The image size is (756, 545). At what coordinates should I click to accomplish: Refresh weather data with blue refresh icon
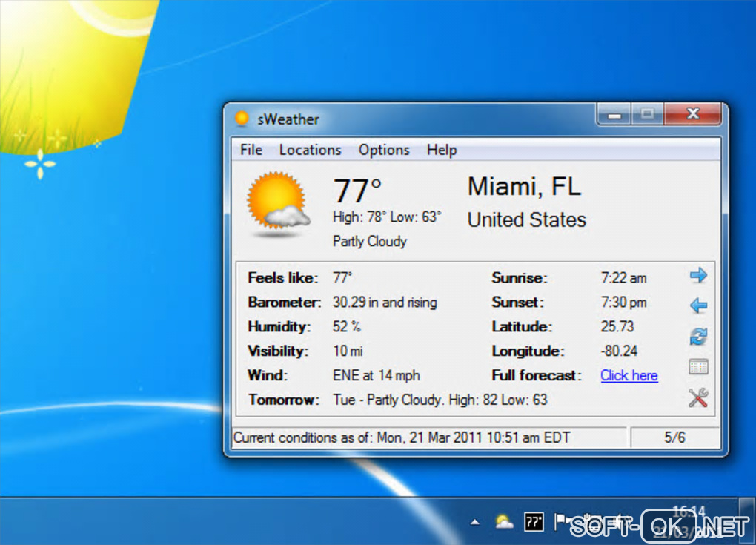pyautogui.click(x=698, y=336)
